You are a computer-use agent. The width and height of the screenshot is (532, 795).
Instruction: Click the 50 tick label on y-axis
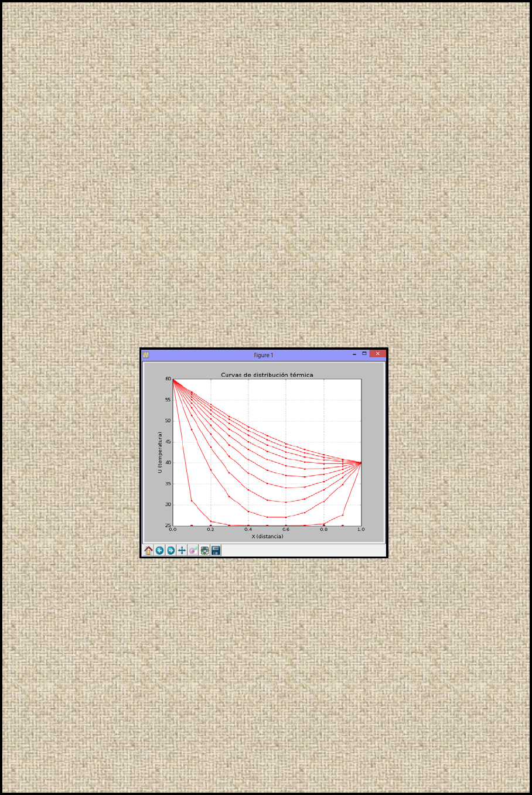[x=168, y=421]
